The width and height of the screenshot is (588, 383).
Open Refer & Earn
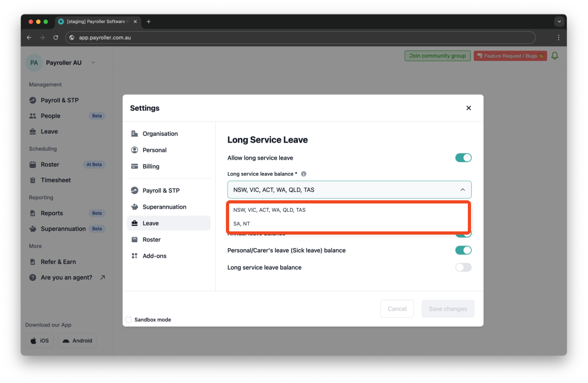coord(58,262)
